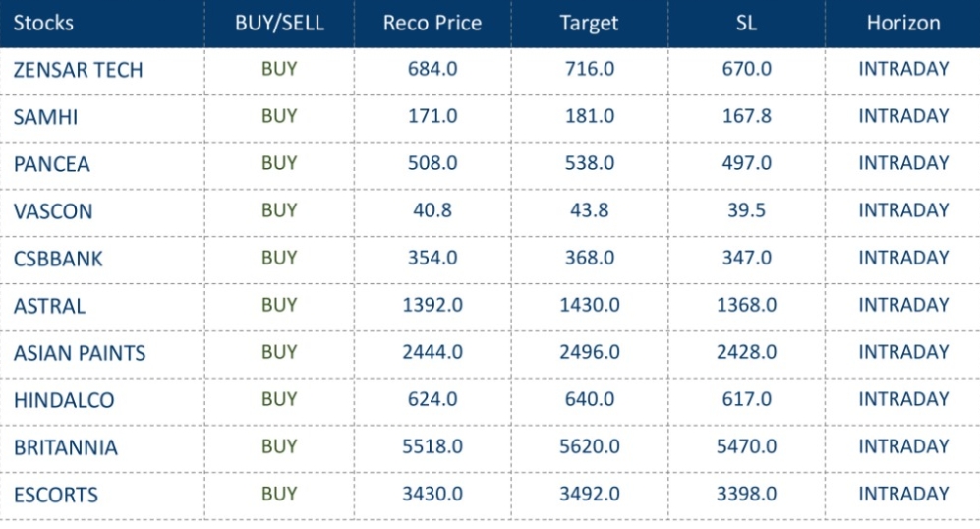The image size is (980, 529).
Task: Select the 2444.0 reco price cell
Action: coord(432,352)
